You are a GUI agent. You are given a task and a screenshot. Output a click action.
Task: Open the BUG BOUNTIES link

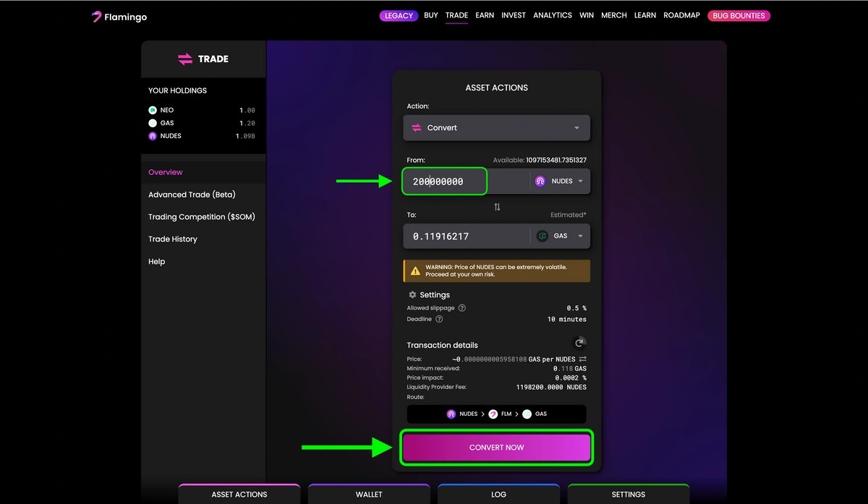[739, 15]
